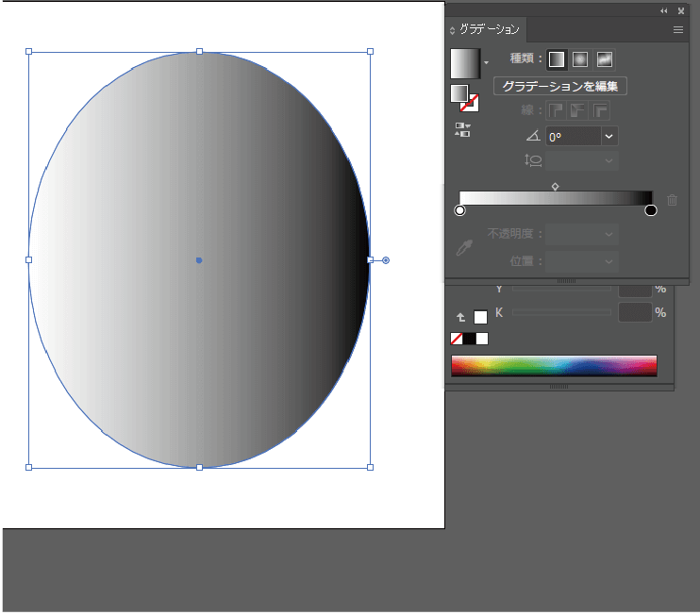The height and width of the screenshot is (615, 700).
Task: Open the gradient swatch preset dropdown arrow
Action: pyautogui.click(x=486, y=63)
